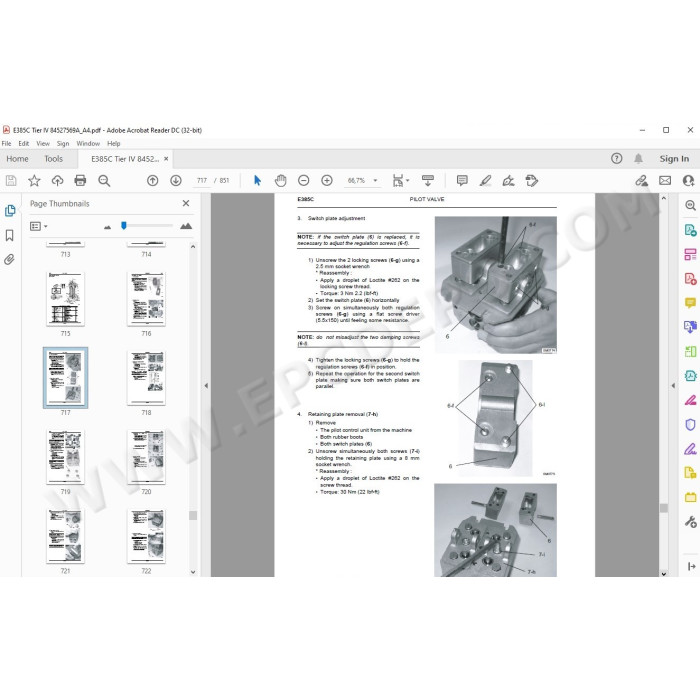The height and width of the screenshot is (700, 700).
Task: Open zoom level dropdown arrow
Action: (375, 181)
